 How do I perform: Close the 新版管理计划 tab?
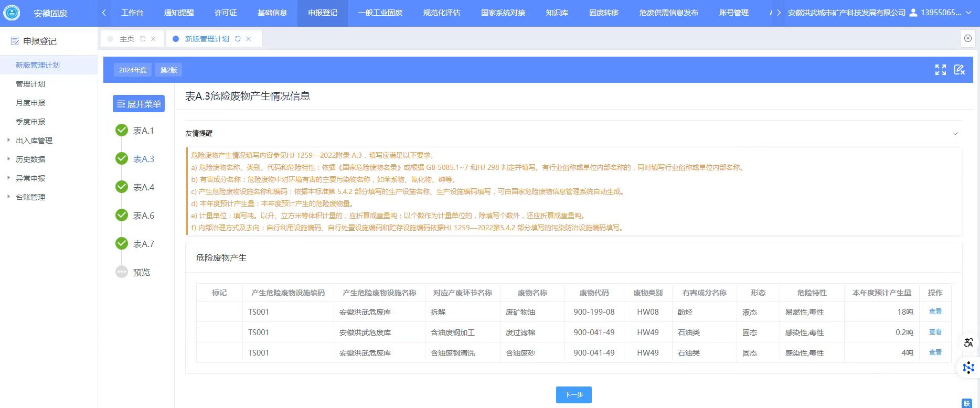[x=249, y=39]
